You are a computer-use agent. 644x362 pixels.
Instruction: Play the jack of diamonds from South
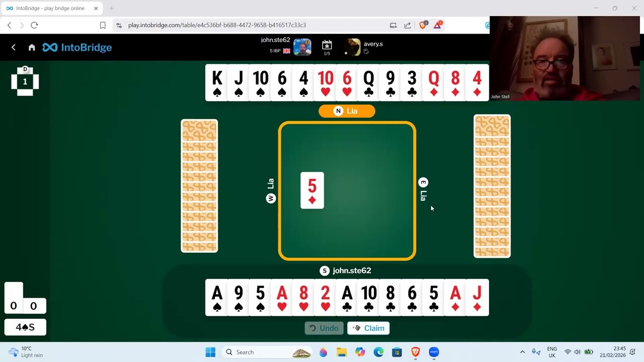click(x=477, y=298)
